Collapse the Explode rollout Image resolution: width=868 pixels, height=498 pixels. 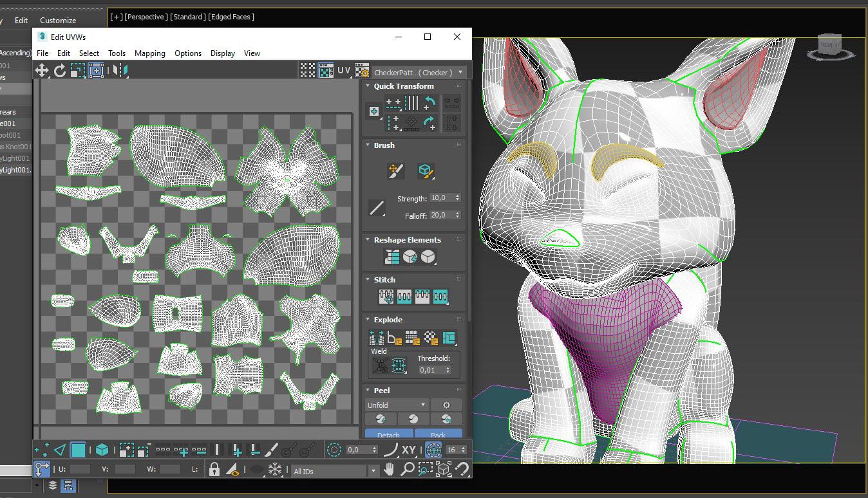point(368,320)
